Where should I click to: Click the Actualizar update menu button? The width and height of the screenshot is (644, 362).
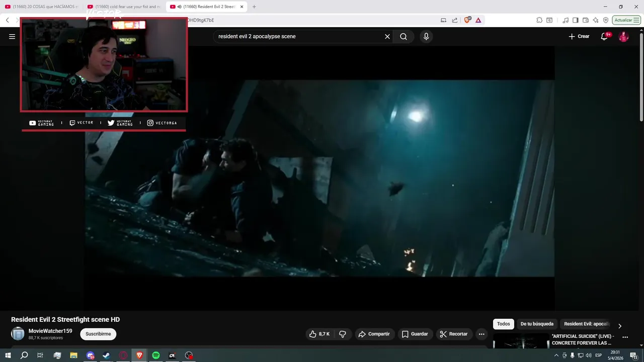626,20
